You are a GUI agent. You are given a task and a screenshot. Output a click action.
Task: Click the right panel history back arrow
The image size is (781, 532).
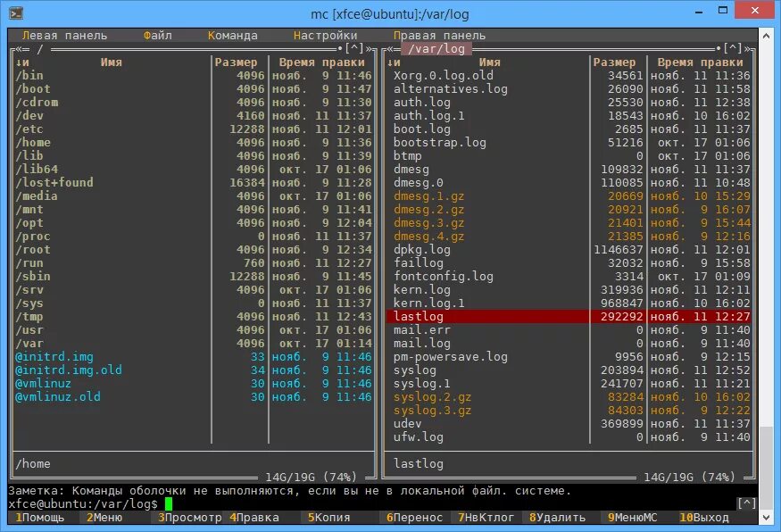click(390, 49)
